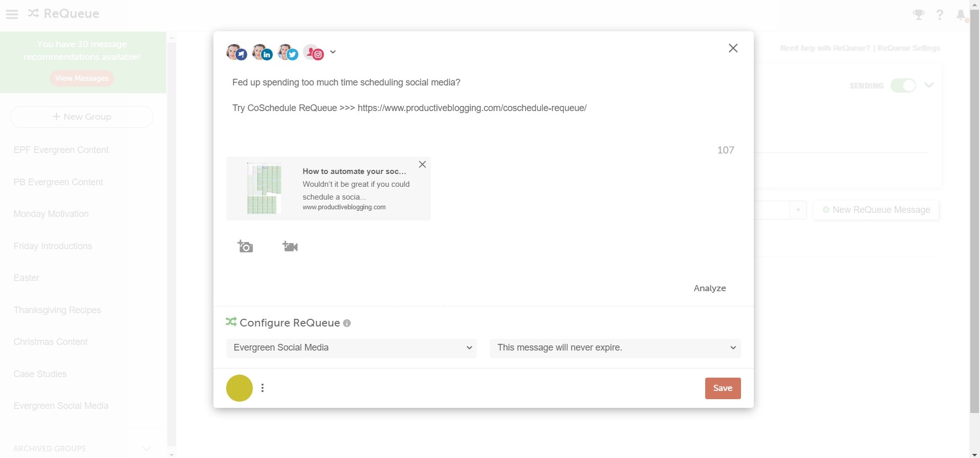The height and width of the screenshot is (458, 980).
Task: Create a New Group
Action: pyautogui.click(x=82, y=117)
